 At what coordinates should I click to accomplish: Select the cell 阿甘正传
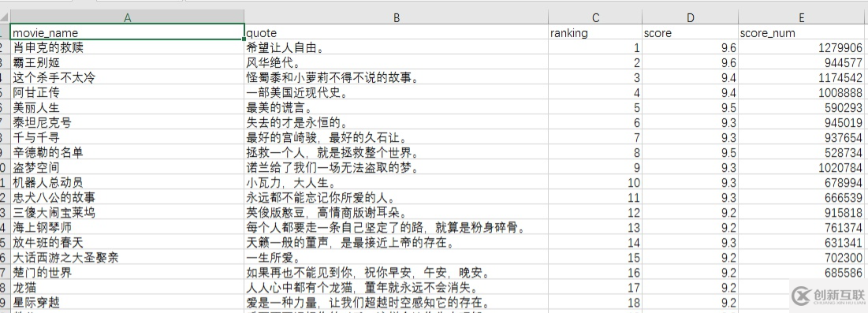pos(127,93)
